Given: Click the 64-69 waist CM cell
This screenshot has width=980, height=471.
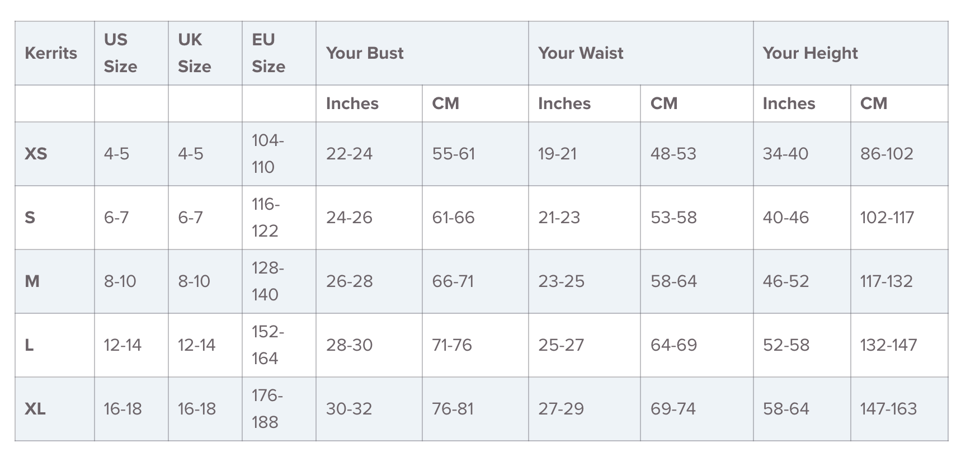Looking at the screenshot, I should pos(673,345).
